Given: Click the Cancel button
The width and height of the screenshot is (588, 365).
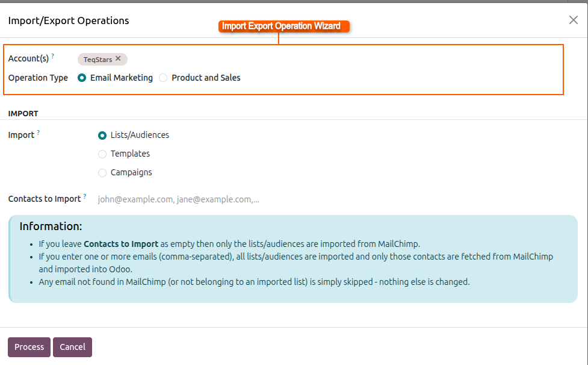Looking at the screenshot, I should [72, 347].
